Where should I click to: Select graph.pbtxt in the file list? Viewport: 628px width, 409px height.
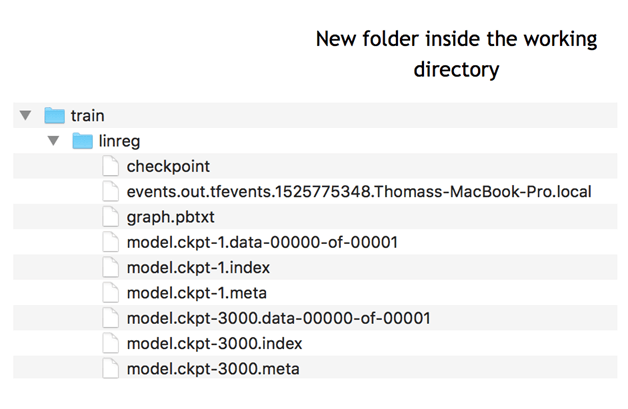click(172, 217)
